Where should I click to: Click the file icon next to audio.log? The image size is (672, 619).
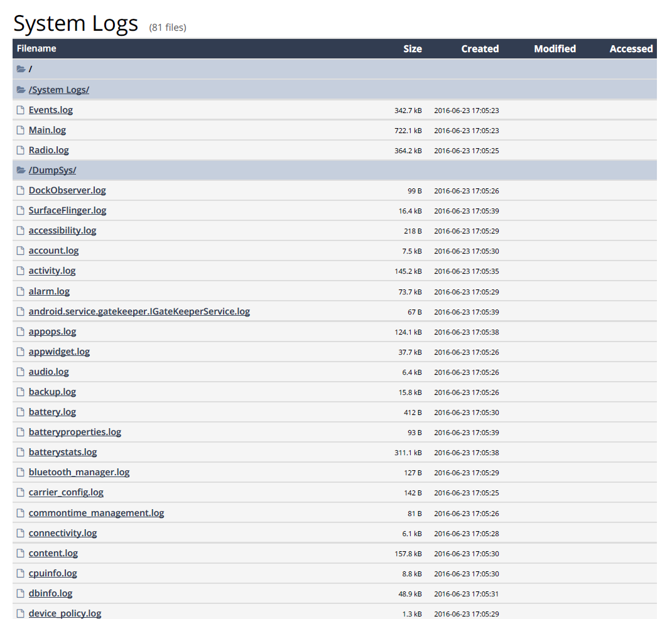tap(19, 372)
